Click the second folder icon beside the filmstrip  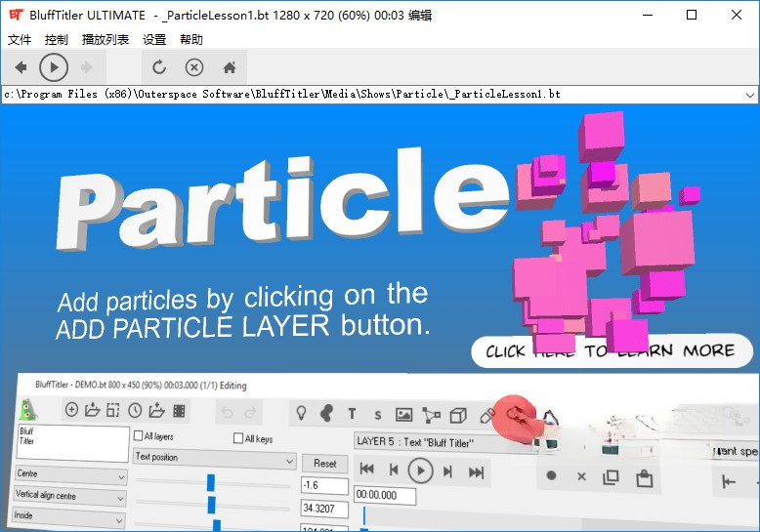click(x=156, y=410)
